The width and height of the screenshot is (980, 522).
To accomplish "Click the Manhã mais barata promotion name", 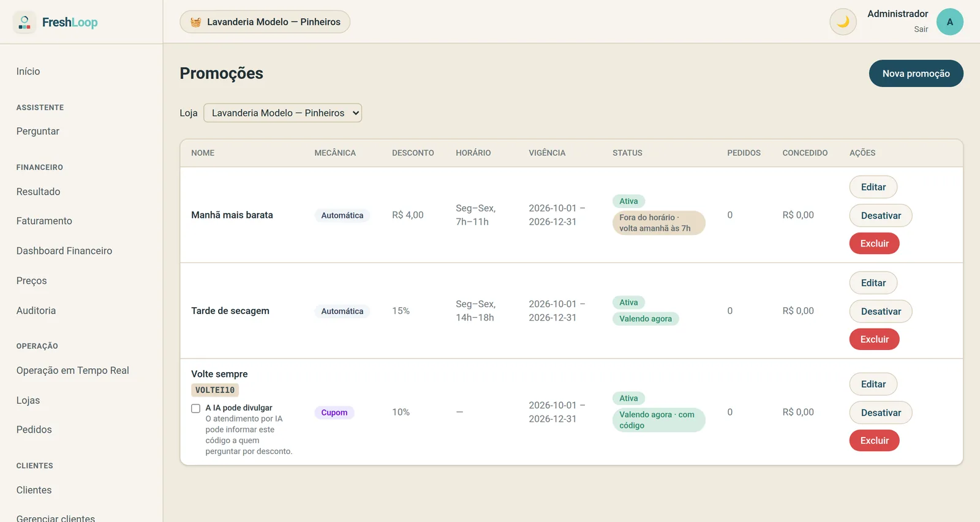I will click(232, 215).
